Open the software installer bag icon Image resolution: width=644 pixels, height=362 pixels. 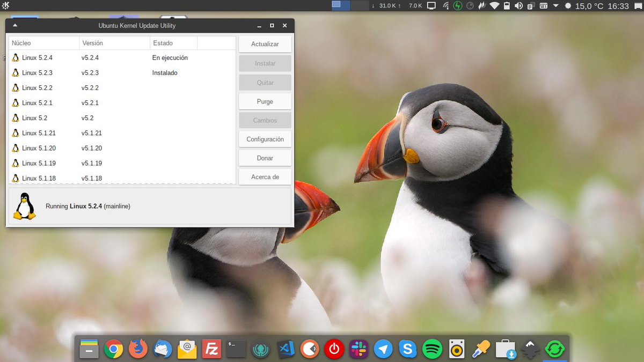[x=506, y=349]
